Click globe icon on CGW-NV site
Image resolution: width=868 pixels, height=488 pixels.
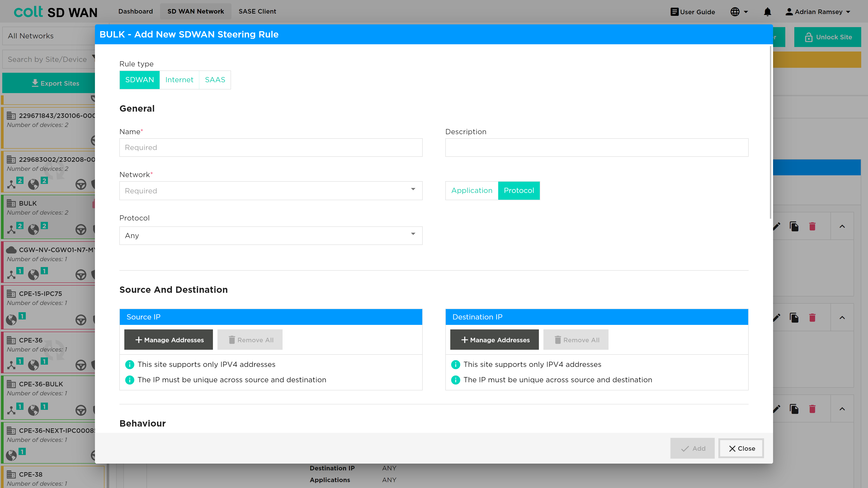point(33,274)
